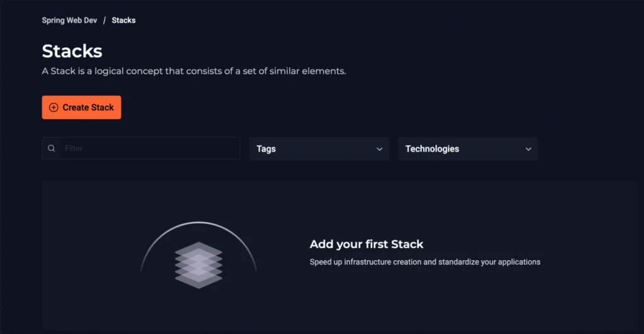The height and width of the screenshot is (334, 644).
Task: Open the Spring Web Dev breadcrumb
Action: click(x=69, y=20)
